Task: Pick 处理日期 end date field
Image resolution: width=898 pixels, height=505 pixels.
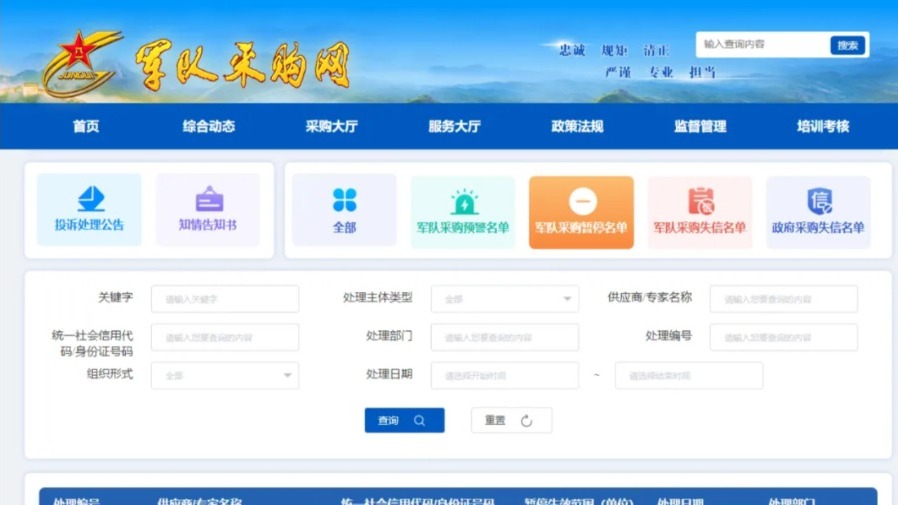Action: (x=689, y=376)
